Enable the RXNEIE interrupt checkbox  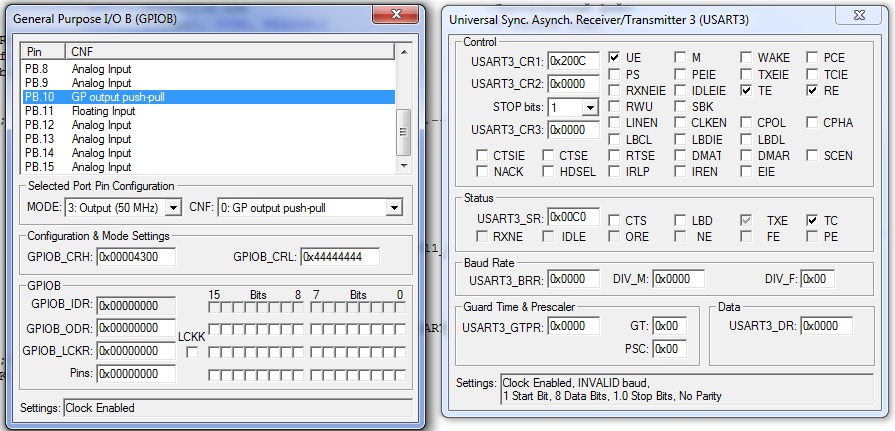coord(614,90)
